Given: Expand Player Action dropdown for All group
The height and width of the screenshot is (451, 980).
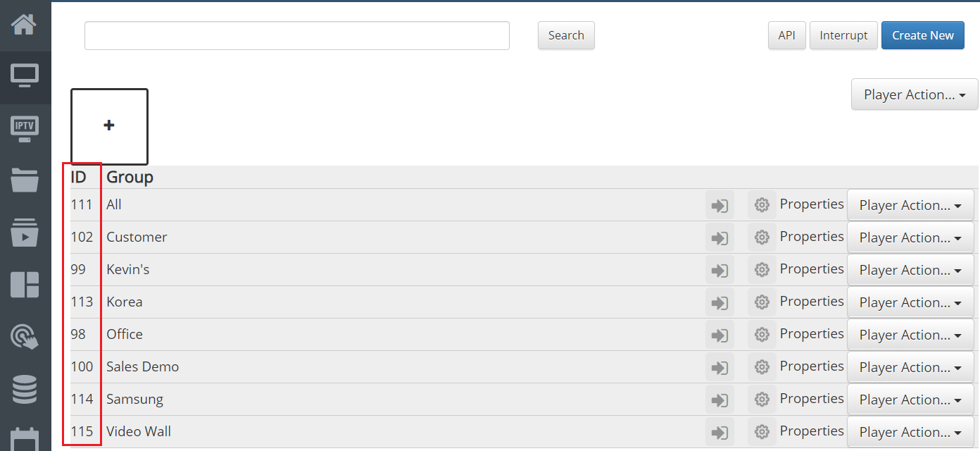Looking at the screenshot, I should [x=910, y=205].
